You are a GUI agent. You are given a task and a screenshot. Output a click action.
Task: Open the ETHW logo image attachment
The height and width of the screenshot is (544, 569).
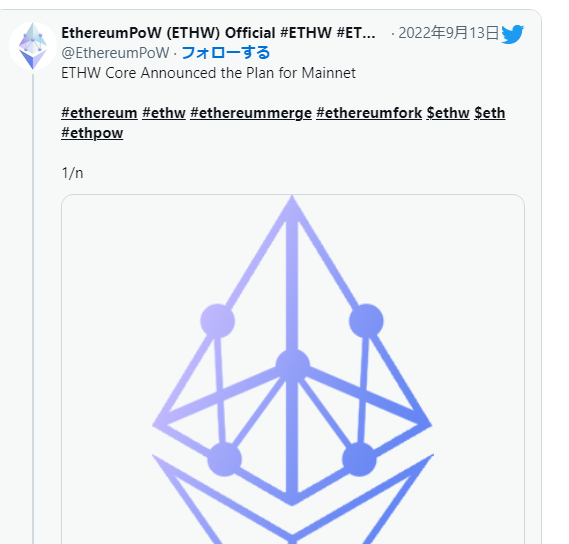293,369
